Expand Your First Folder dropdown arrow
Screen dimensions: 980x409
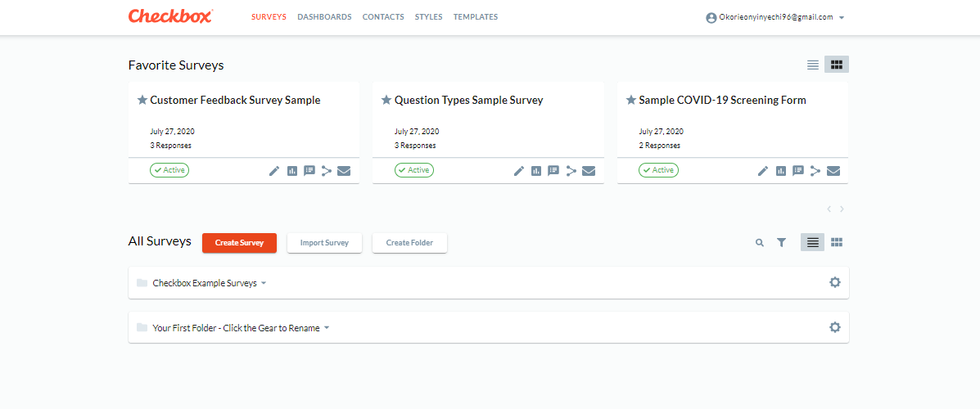[327, 328]
